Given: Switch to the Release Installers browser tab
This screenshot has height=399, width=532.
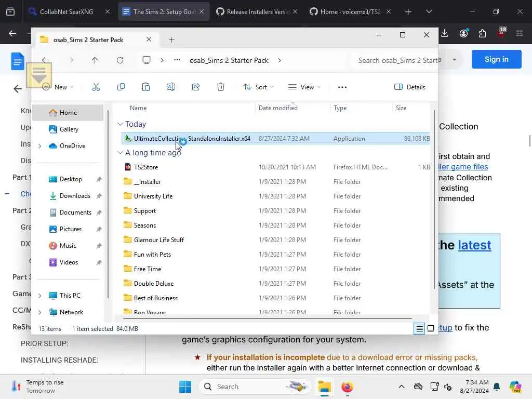Looking at the screenshot, I should click(x=257, y=11).
